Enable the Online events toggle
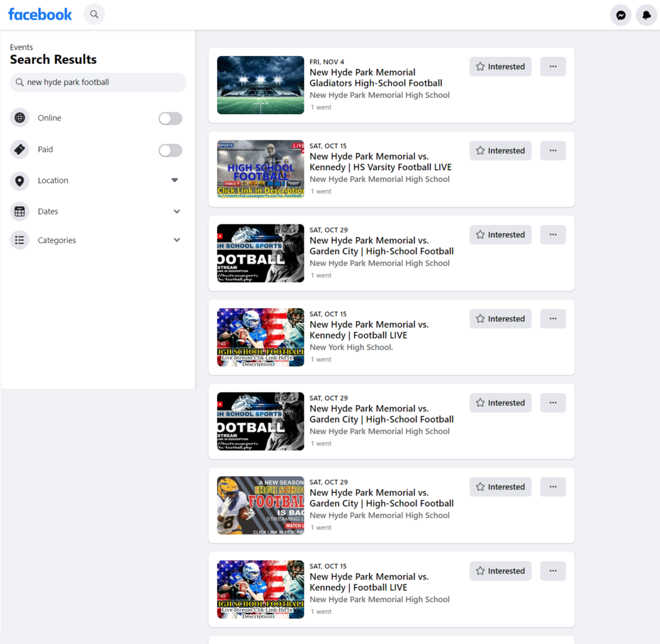The height and width of the screenshot is (644, 660). click(170, 118)
